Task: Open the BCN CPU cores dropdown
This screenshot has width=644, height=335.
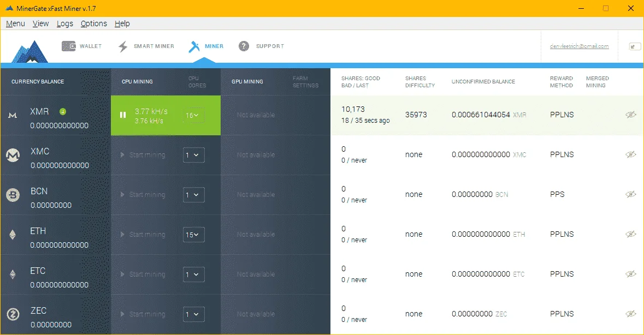Action: [x=193, y=195]
